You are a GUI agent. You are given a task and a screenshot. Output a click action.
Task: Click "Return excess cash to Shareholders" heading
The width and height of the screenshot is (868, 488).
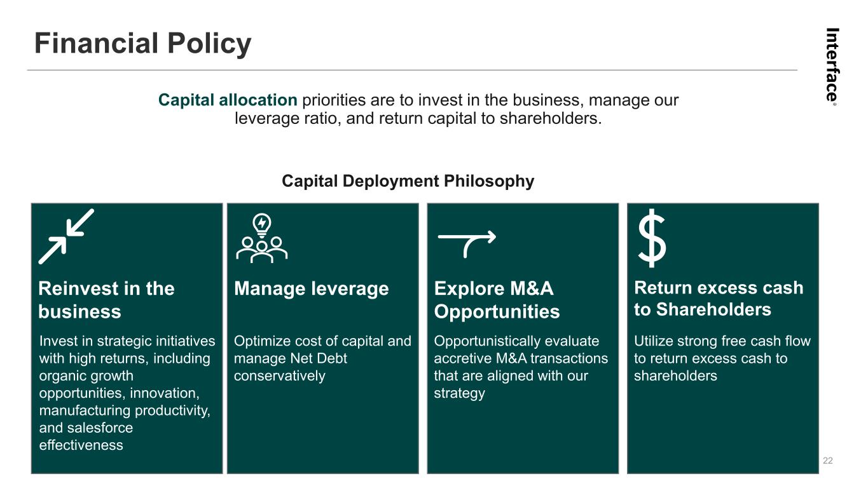pyautogui.click(x=719, y=299)
